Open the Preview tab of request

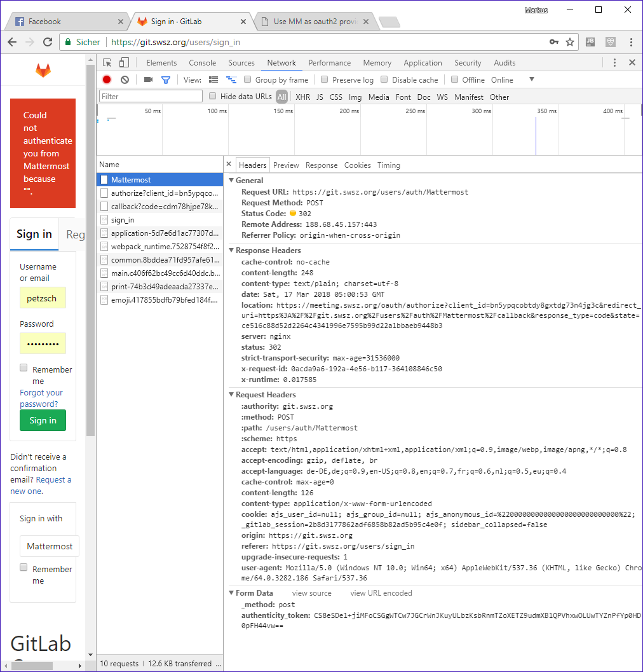[x=286, y=165]
